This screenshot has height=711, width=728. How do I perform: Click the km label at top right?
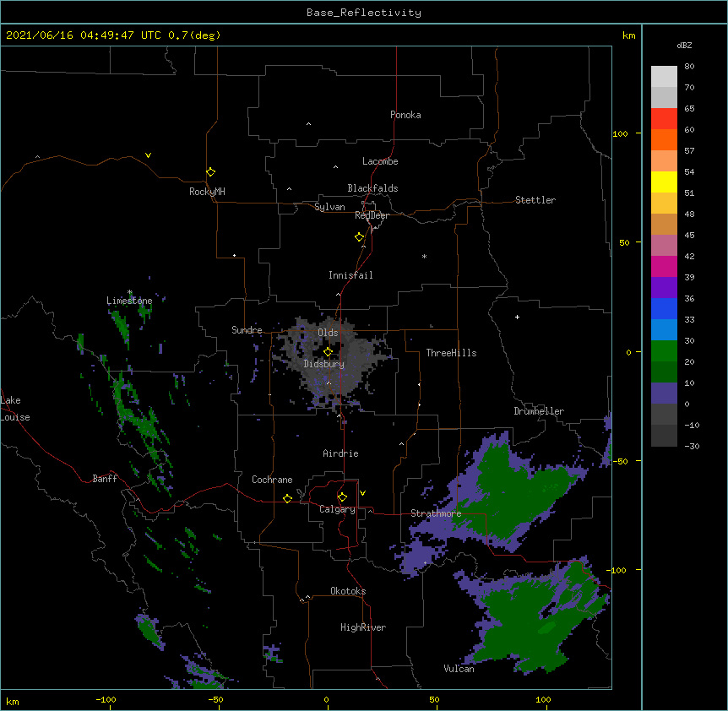(x=628, y=35)
